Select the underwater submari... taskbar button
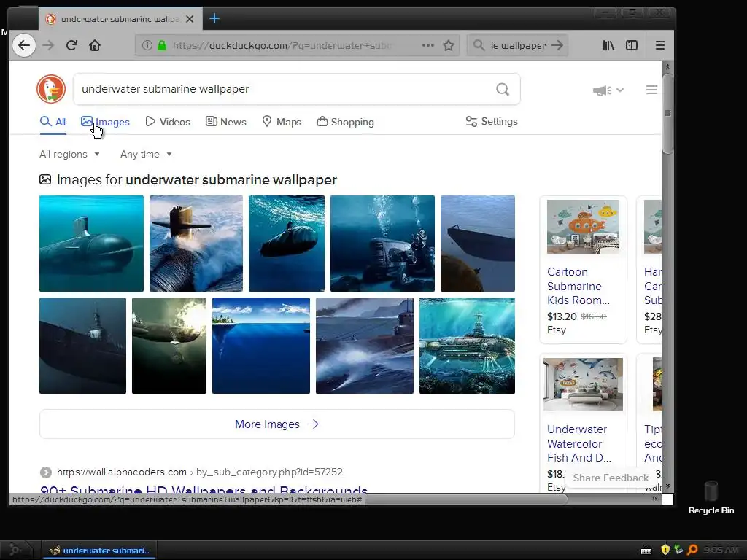Image resolution: width=747 pixels, height=560 pixels. click(99, 551)
